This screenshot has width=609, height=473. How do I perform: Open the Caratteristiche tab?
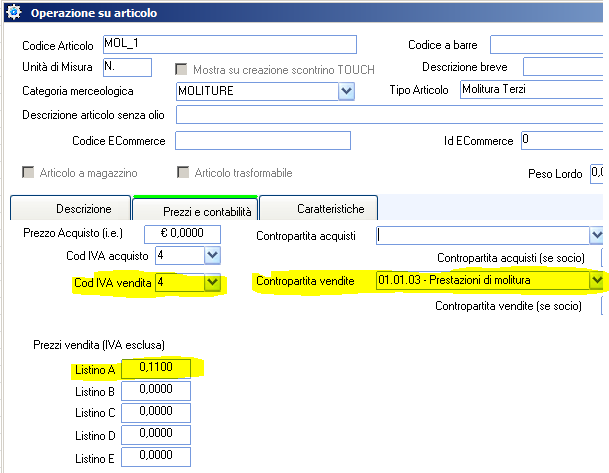[x=321, y=208]
